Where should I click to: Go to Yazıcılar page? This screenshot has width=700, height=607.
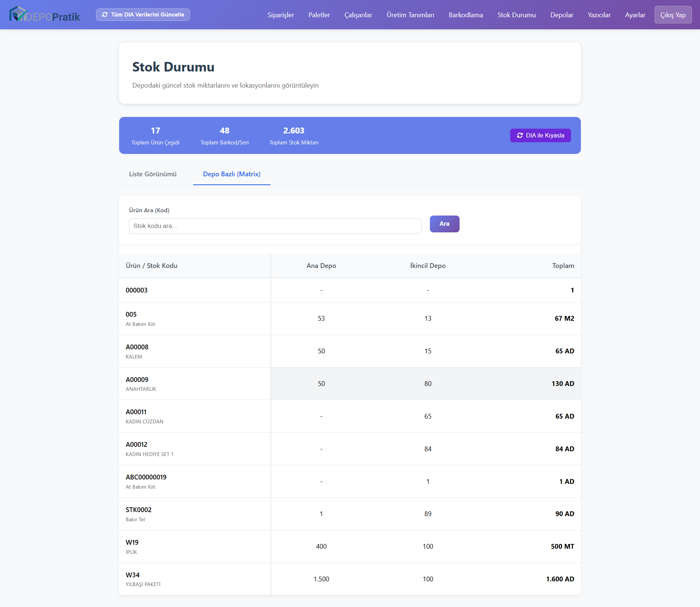(x=599, y=15)
